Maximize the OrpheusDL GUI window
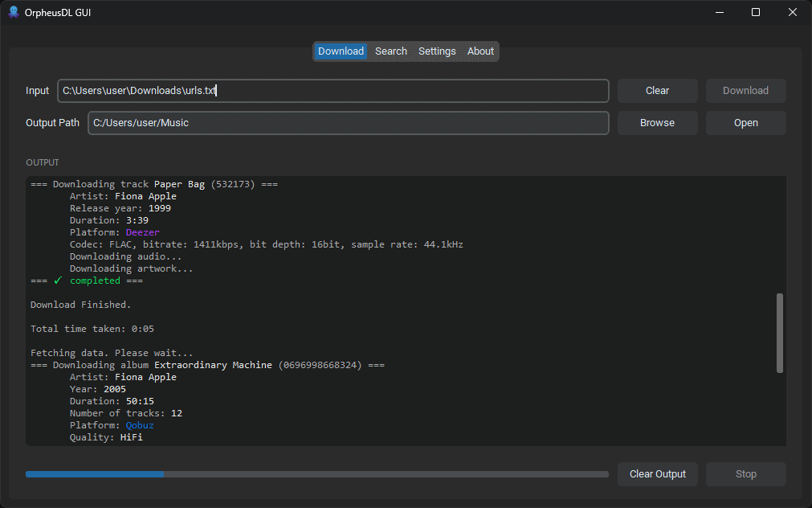Screen dimensions: 812x508 [756, 12]
